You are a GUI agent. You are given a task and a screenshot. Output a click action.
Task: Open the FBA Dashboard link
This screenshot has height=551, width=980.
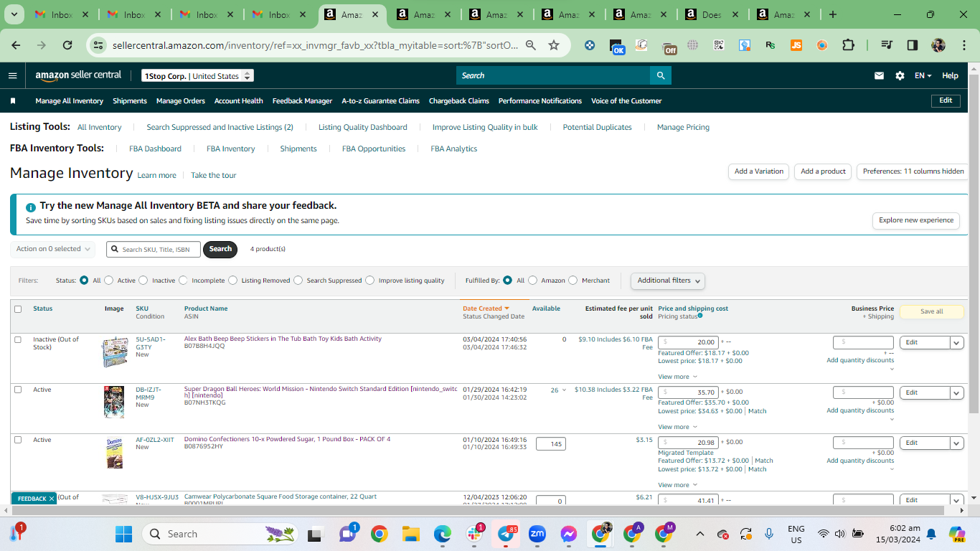(x=155, y=149)
